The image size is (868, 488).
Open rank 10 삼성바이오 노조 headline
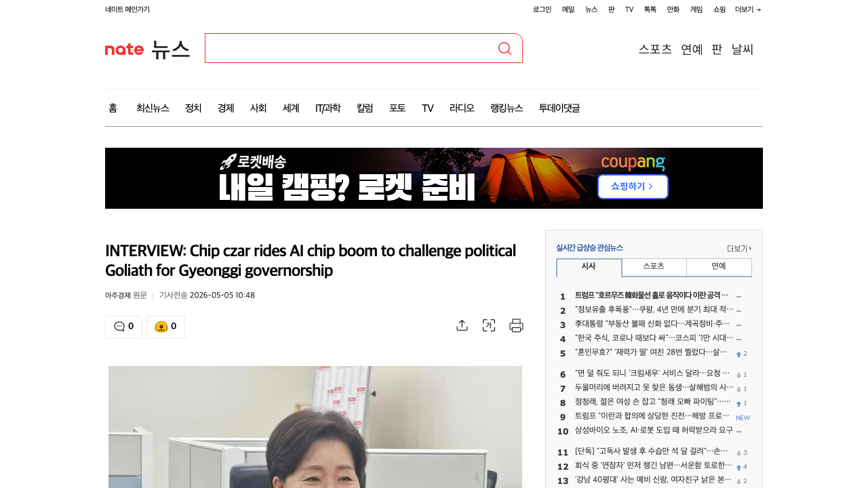(x=654, y=430)
